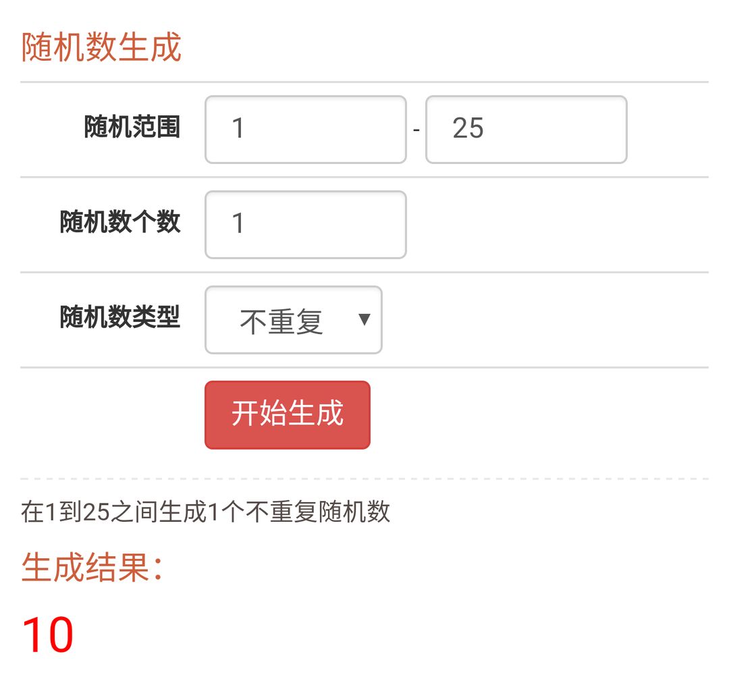Click the dashed divider above the description

[x=364, y=479]
